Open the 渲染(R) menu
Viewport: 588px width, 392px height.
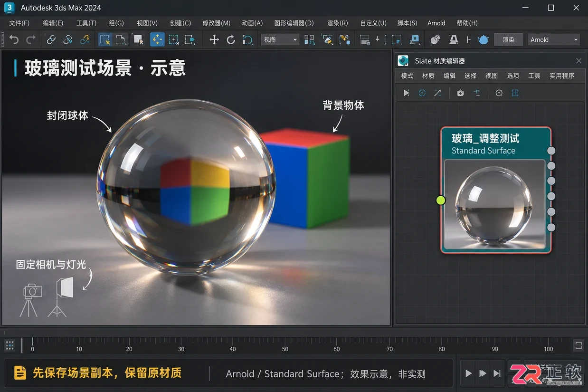coord(338,23)
